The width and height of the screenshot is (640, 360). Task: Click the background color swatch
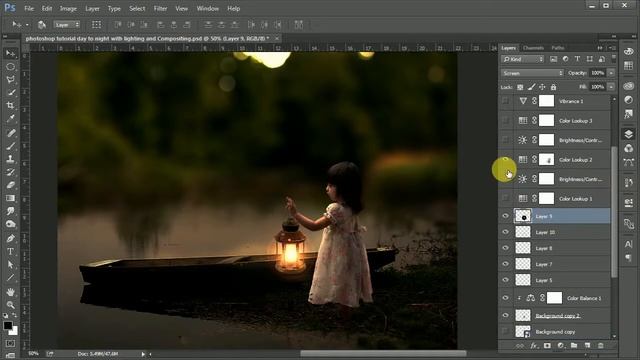[x=15, y=332]
